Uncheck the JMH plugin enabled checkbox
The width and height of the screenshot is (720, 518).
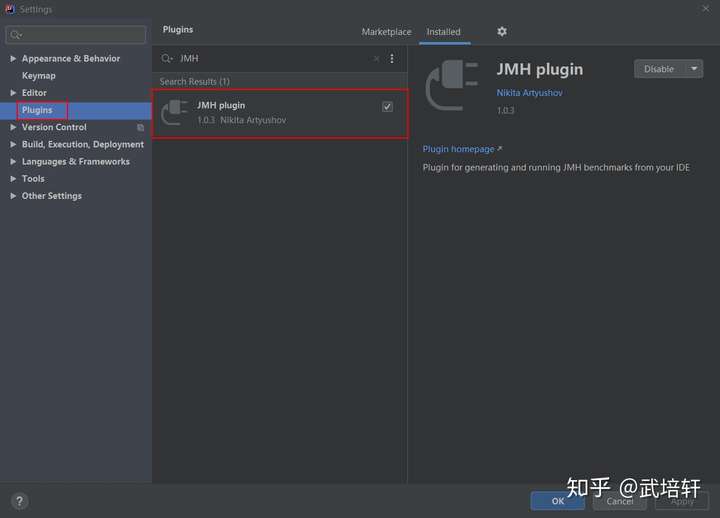387,107
